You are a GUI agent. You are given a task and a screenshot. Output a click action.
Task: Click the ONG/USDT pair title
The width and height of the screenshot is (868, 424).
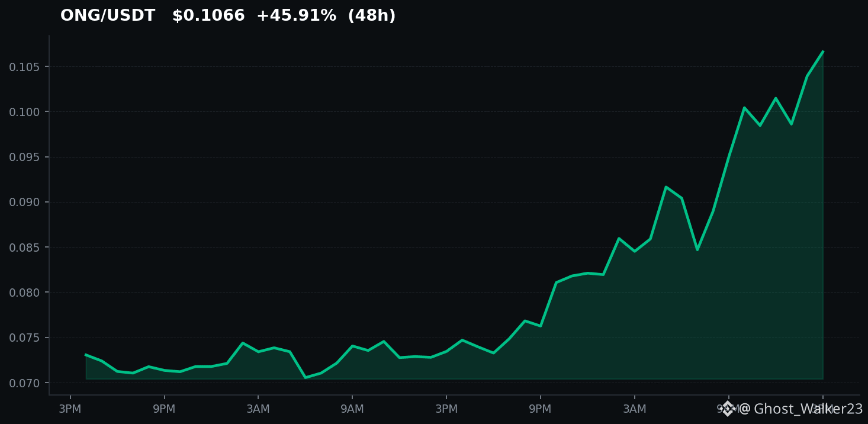[108, 16]
